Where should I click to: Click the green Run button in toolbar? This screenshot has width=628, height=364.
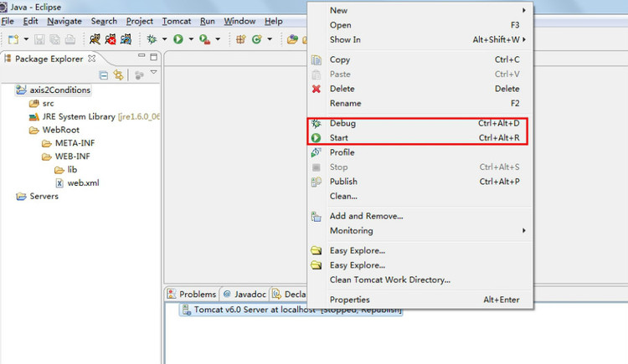pyautogui.click(x=178, y=39)
